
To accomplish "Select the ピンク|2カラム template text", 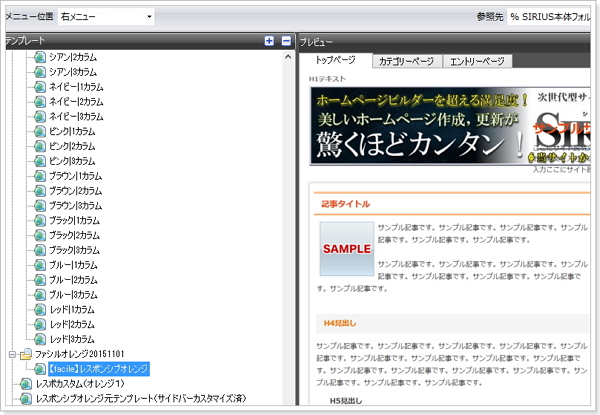I will pos(72,146).
